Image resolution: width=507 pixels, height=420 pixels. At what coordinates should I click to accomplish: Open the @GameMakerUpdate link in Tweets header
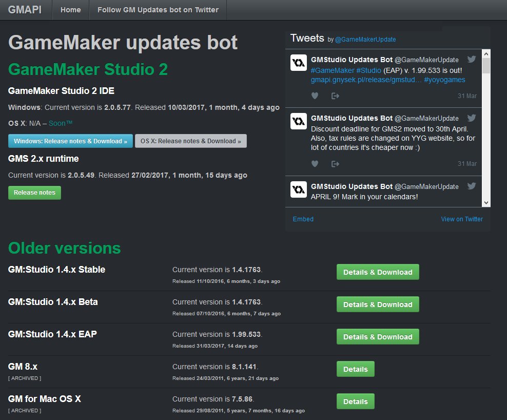pos(365,40)
